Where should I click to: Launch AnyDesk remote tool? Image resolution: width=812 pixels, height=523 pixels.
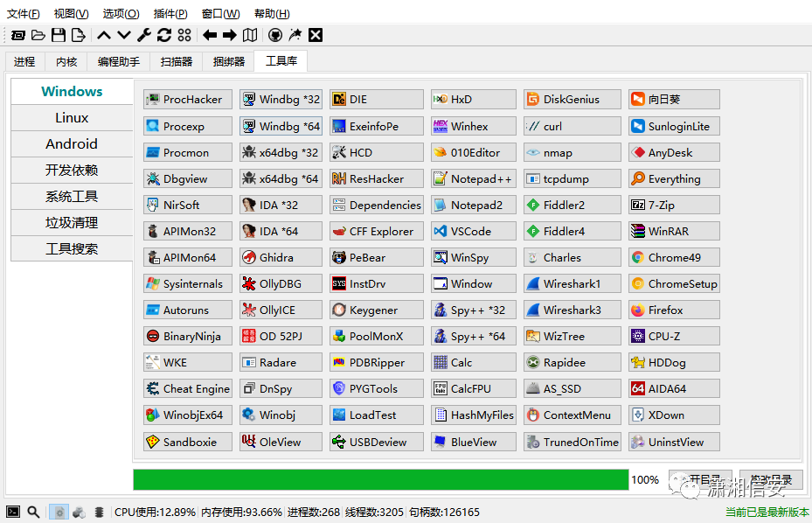click(674, 152)
